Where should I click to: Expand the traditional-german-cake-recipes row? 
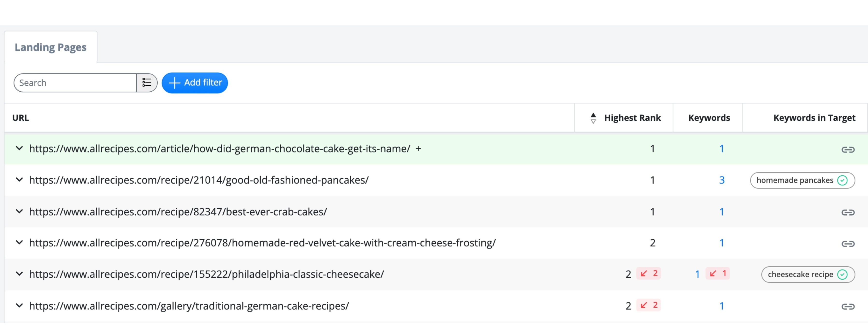(x=20, y=306)
